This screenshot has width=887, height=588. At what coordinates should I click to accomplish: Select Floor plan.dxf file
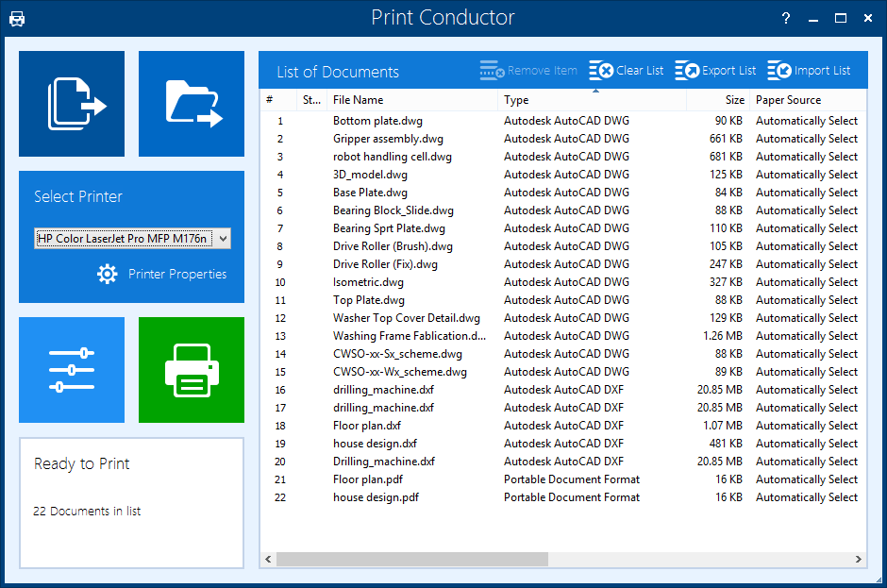(x=366, y=426)
